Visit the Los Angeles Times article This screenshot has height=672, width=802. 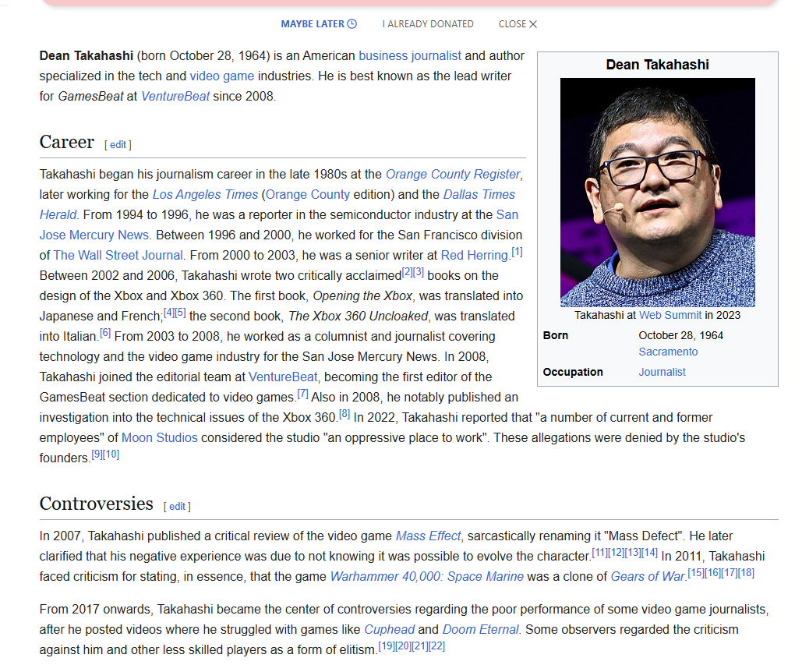click(205, 195)
